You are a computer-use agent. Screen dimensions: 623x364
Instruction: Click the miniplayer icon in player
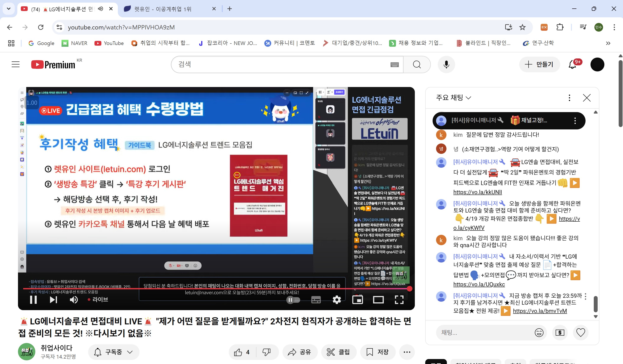click(x=357, y=300)
